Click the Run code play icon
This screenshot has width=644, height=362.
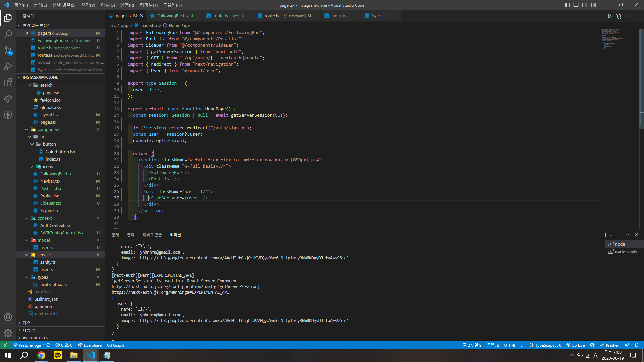[x=610, y=16]
